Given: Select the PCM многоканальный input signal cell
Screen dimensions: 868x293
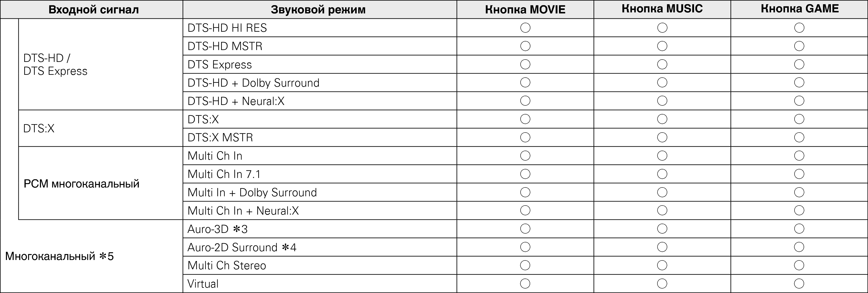Looking at the screenshot, I should click(x=81, y=184).
